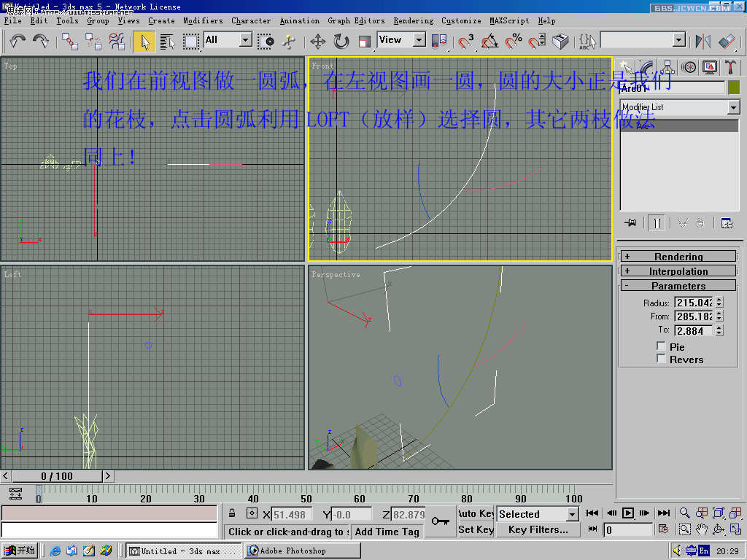The width and height of the screenshot is (747, 560).
Task: Click the Arc Rotate viewport tool
Action: [719, 529]
